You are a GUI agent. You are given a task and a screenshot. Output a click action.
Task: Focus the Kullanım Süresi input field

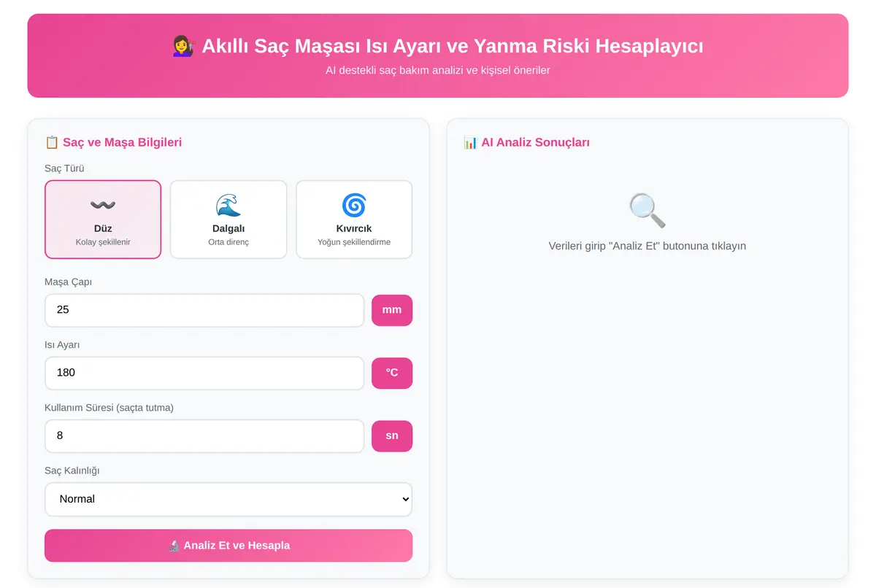pos(204,436)
